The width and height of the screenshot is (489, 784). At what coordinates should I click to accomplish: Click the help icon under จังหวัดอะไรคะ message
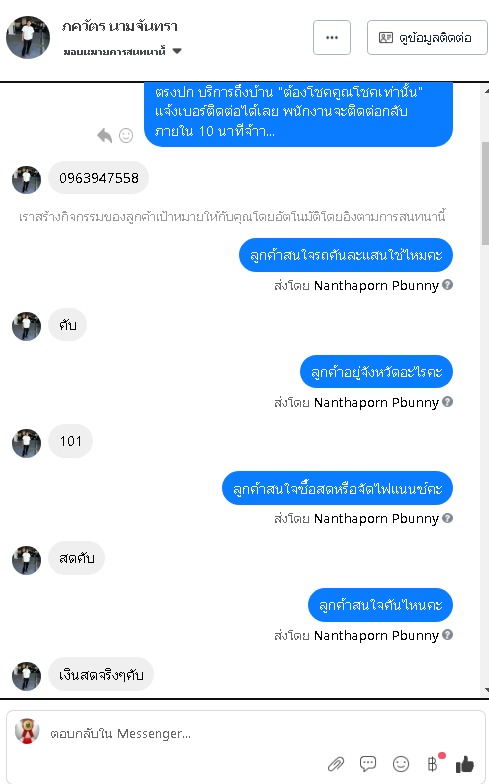tap(448, 402)
